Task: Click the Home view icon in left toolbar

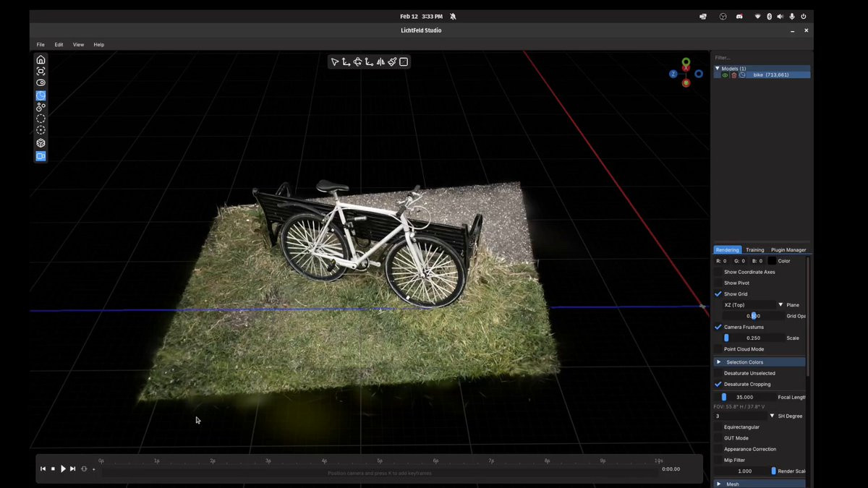Action: (x=41, y=60)
